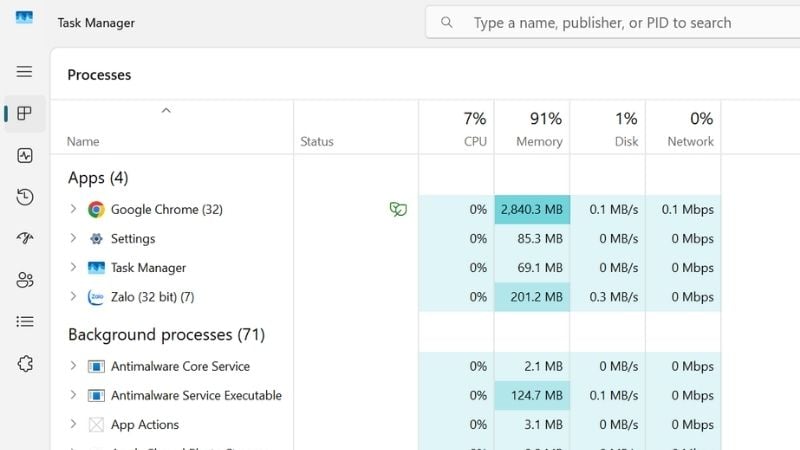This screenshot has width=800, height=450.
Task: Click the 2.1 MB memory cell
Action: point(532,366)
